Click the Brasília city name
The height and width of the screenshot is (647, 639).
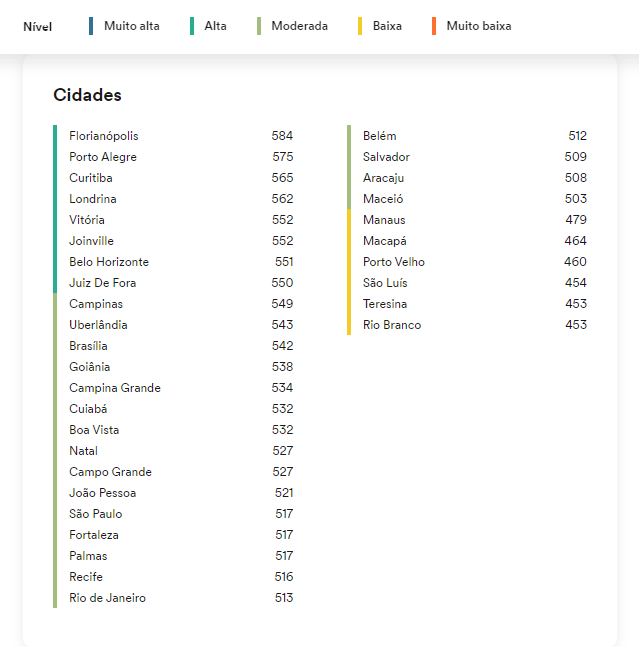(88, 346)
